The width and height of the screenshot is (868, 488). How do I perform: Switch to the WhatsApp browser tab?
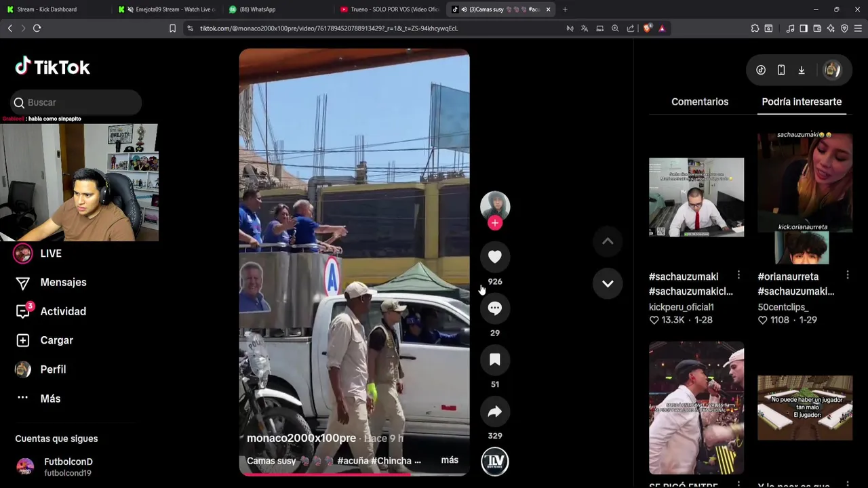[277, 9]
